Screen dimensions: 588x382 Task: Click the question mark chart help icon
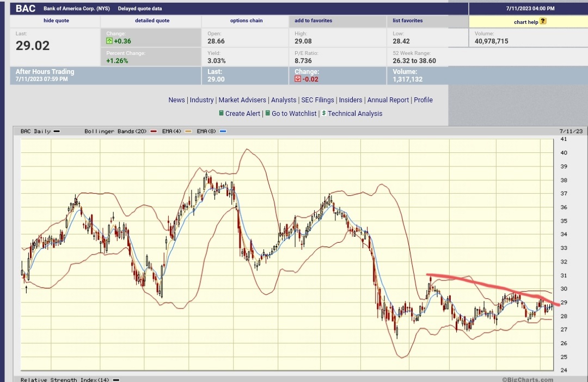(x=543, y=21)
